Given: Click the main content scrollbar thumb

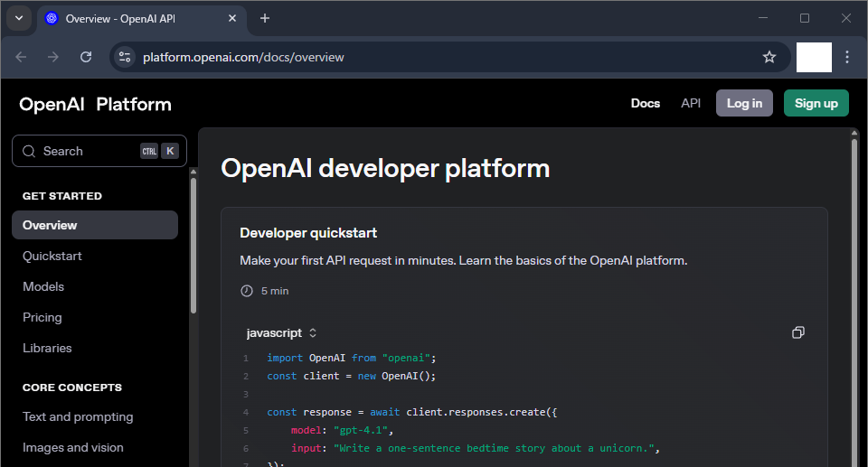Looking at the screenshot, I should 854,302.
